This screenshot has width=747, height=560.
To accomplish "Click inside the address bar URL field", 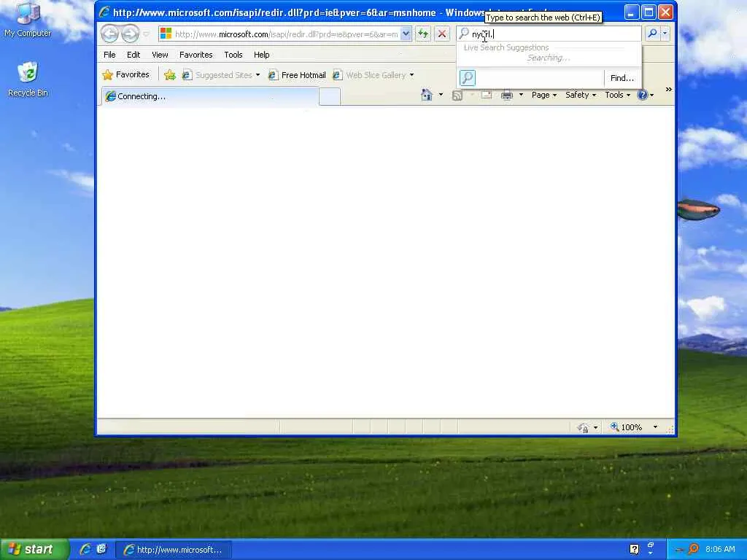I will coord(286,34).
